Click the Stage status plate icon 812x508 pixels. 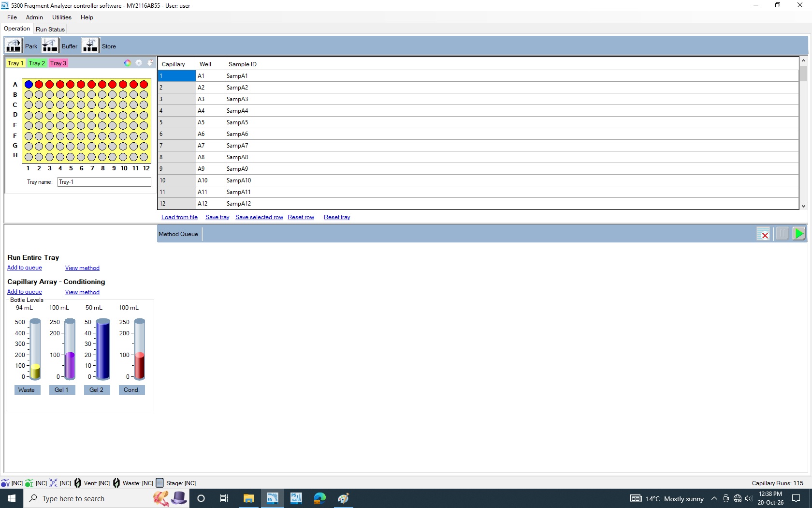(159, 483)
